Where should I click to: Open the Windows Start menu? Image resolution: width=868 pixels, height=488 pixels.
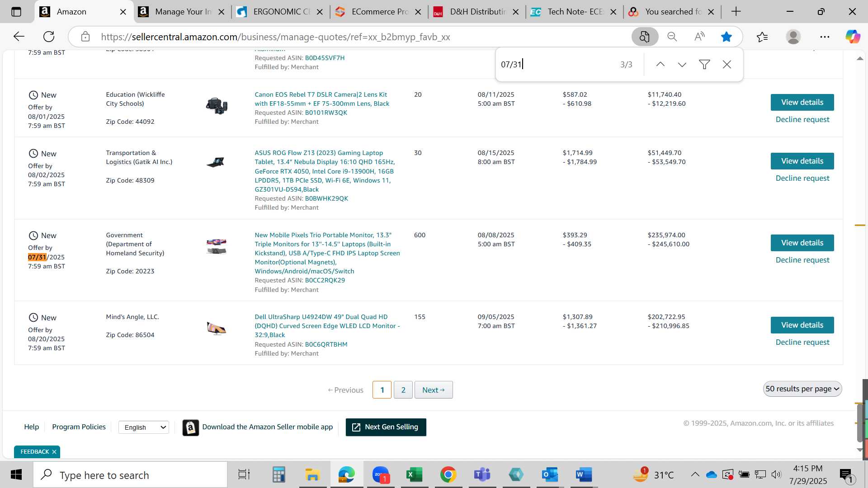pos(16,475)
